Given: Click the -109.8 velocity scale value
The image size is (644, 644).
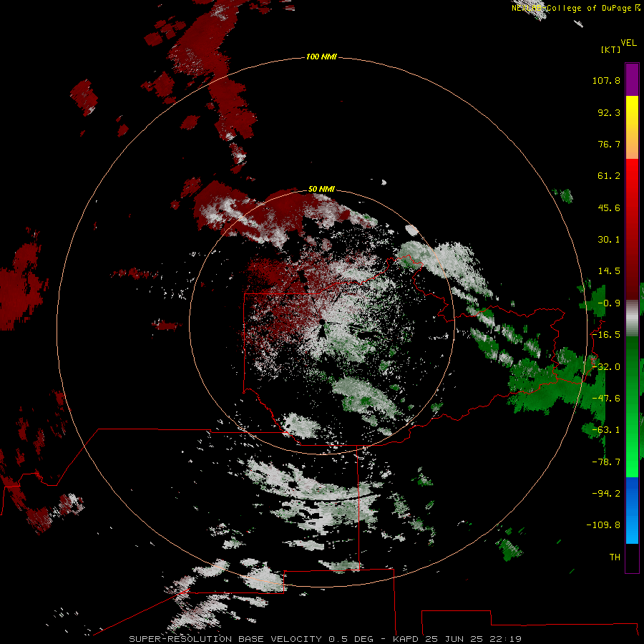Looking at the screenshot, I should pos(603,525).
